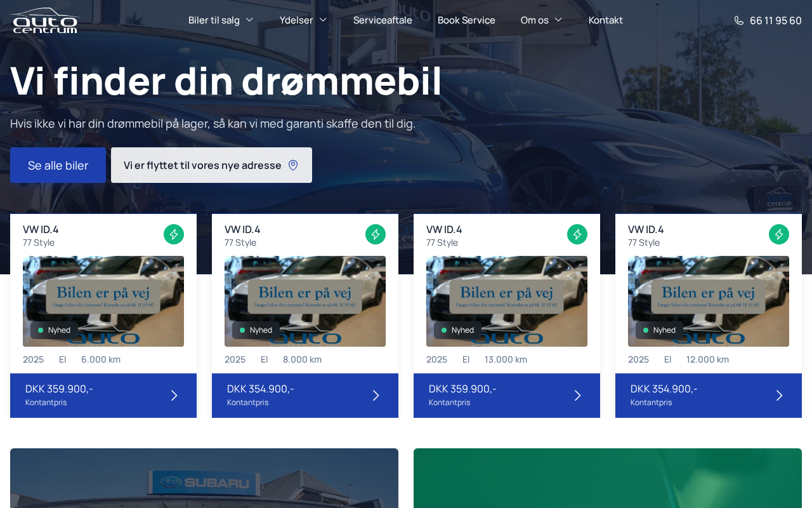Open the car photo with 6.000 km
This screenshot has height=508, width=812.
(103, 301)
